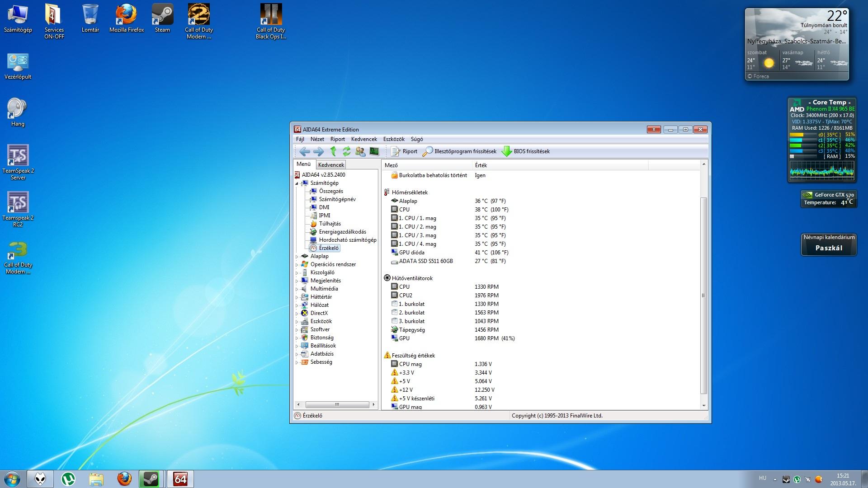Click the Core Temp gadget
This screenshot has height=488, width=868.
click(822, 140)
